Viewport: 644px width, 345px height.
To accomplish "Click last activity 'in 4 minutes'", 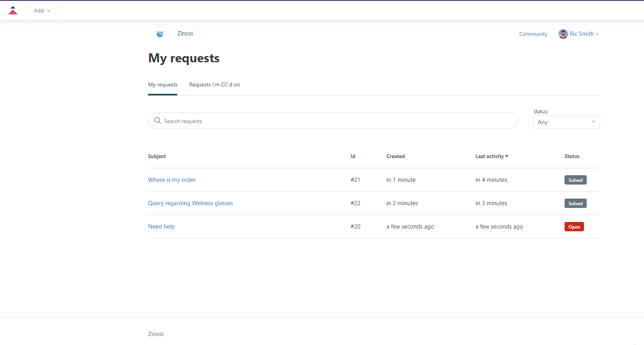I will [x=491, y=180].
